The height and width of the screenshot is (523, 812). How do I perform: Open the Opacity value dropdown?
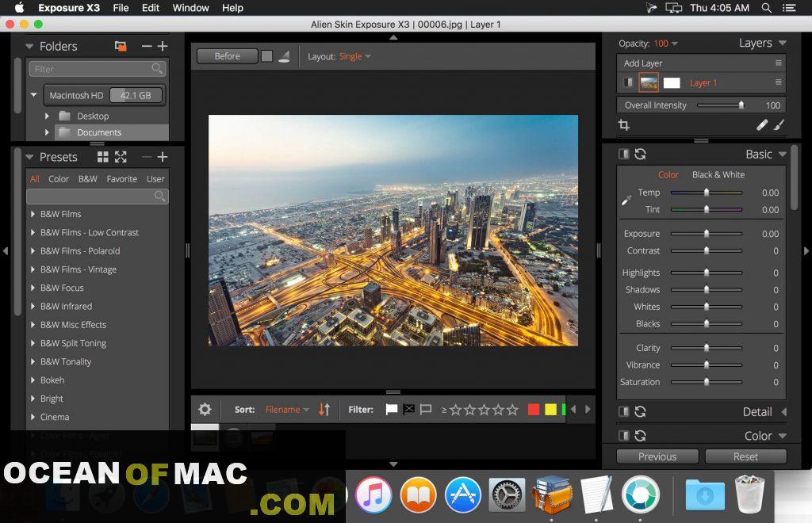click(x=665, y=44)
